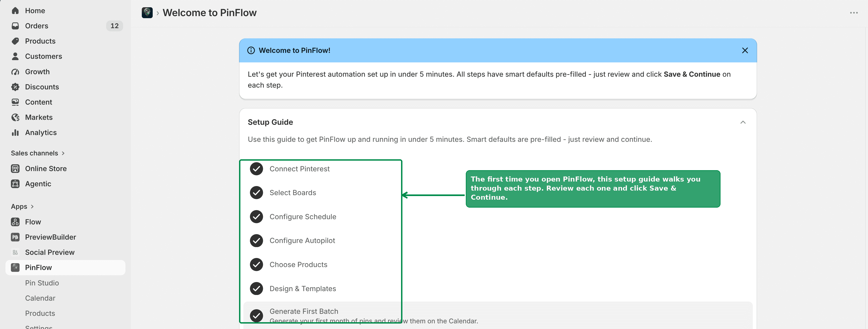The height and width of the screenshot is (329, 868).
Task: Expand the Apps section
Action: pyautogui.click(x=22, y=206)
